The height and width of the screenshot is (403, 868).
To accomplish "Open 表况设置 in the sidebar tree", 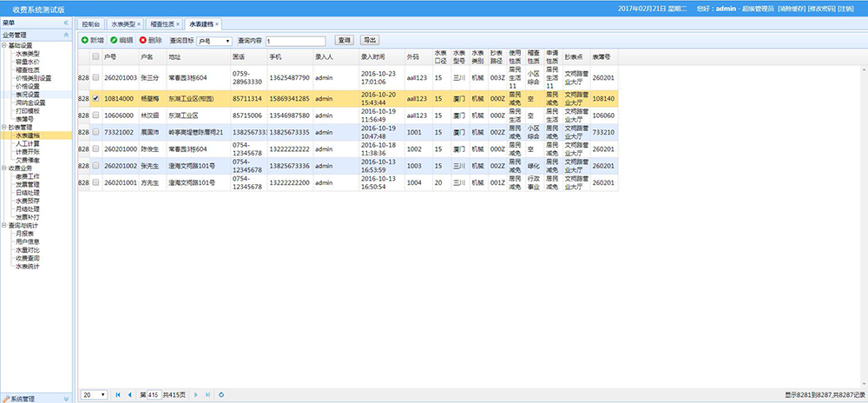I will tap(28, 95).
